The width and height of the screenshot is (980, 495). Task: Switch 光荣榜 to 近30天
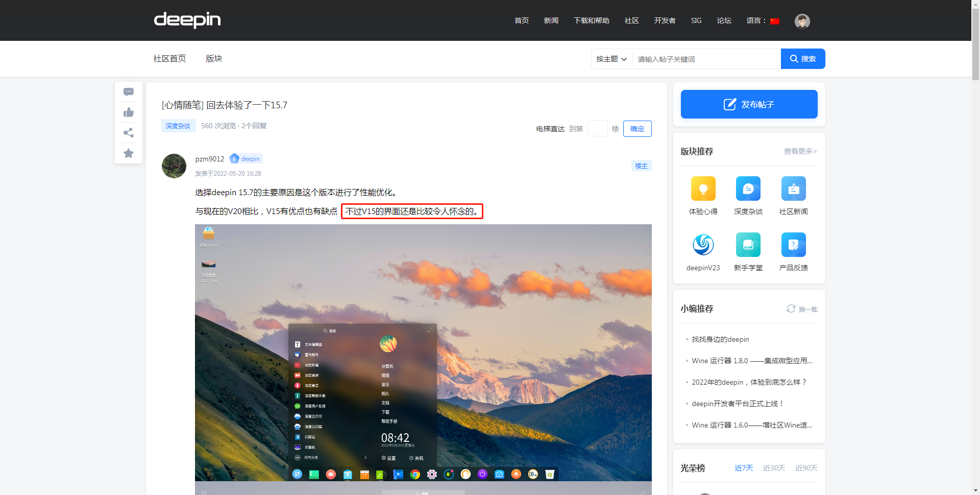[774, 468]
